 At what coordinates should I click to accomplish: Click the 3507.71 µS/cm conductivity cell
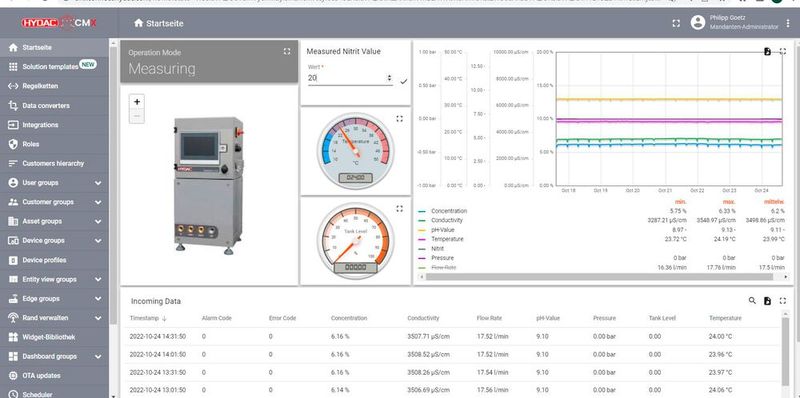click(x=429, y=336)
